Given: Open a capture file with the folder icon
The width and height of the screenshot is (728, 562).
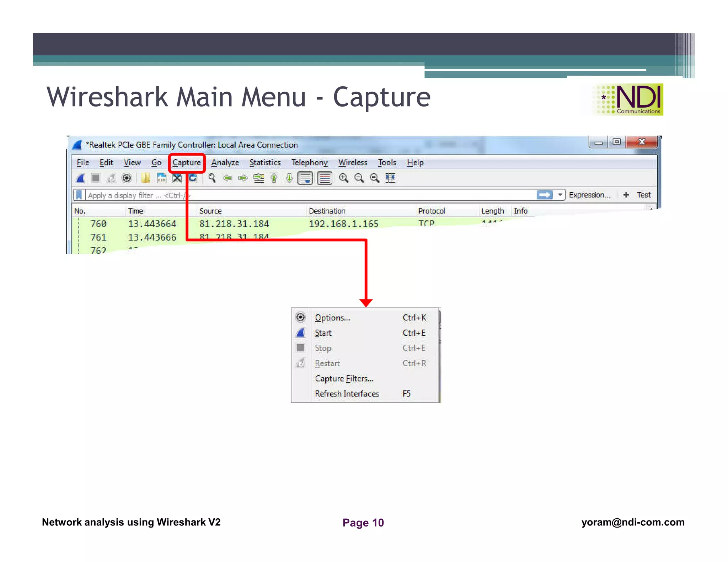Looking at the screenshot, I should click(x=146, y=178).
